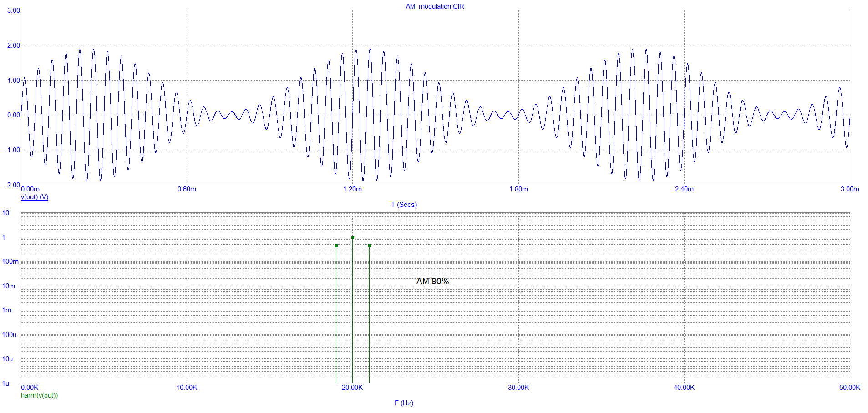Image resolution: width=868 pixels, height=413 pixels.
Task: Click the 10.00K frequency tick label
Action: coord(187,388)
